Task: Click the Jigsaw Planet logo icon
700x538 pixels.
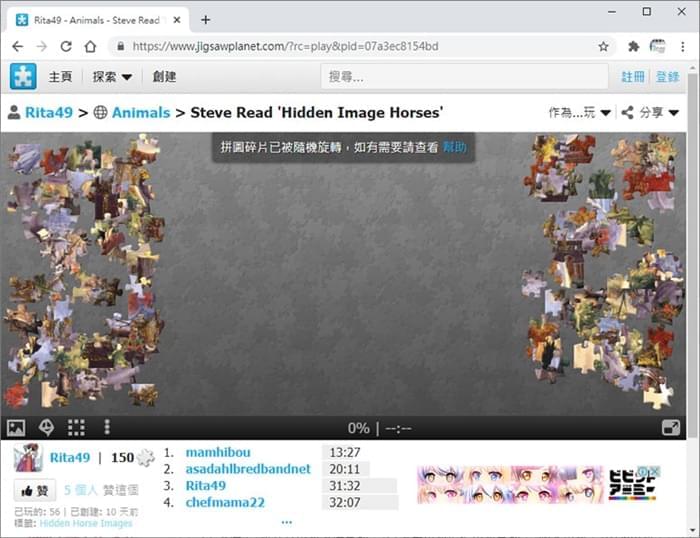Action: [23, 76]
